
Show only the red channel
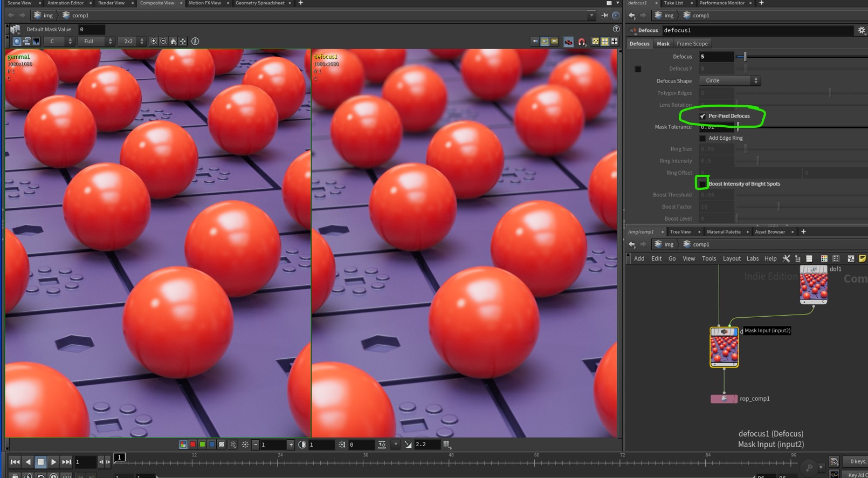(192, 445)
